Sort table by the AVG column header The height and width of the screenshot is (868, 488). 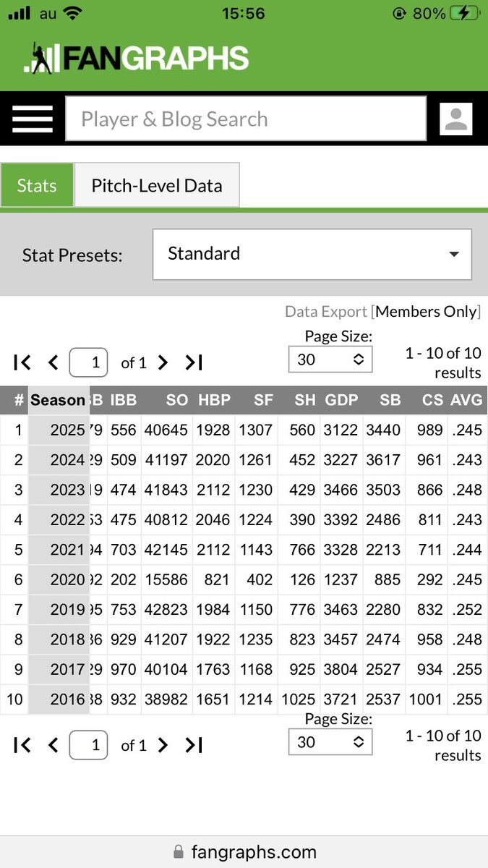tap(466, 400)
